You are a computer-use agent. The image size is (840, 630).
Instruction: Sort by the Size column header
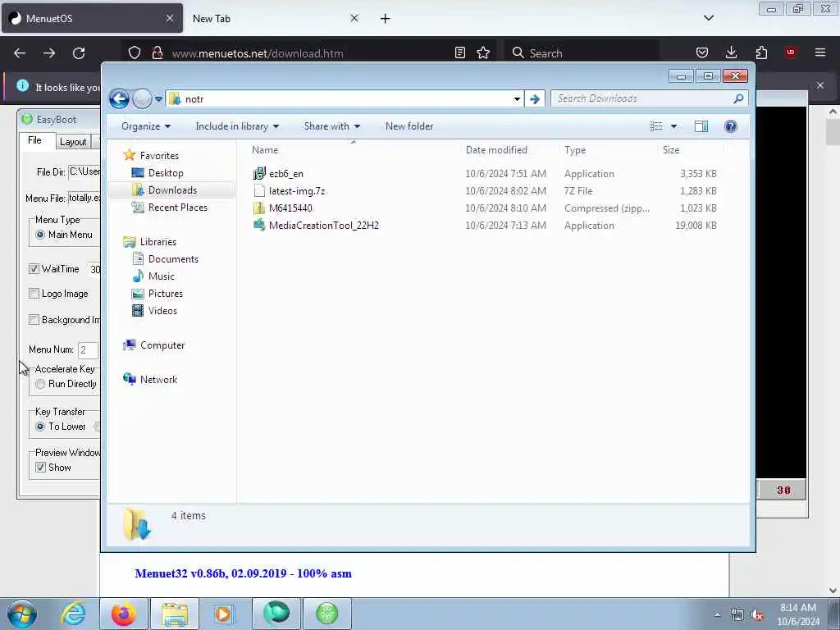click(x=671, y=150)
